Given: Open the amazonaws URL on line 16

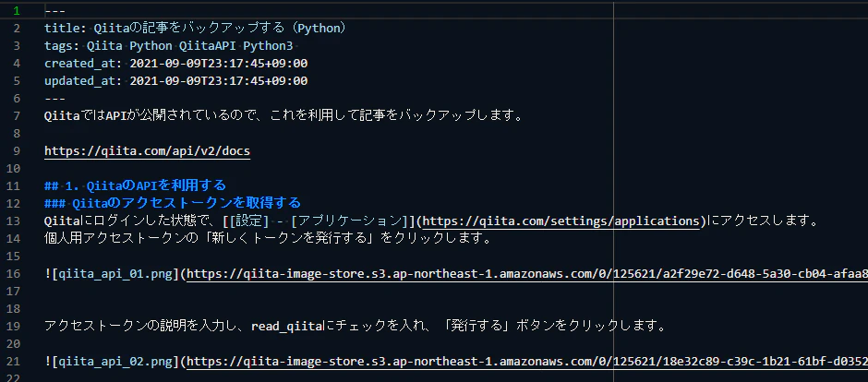Looking at the screenshot, I should coord(527,274).
